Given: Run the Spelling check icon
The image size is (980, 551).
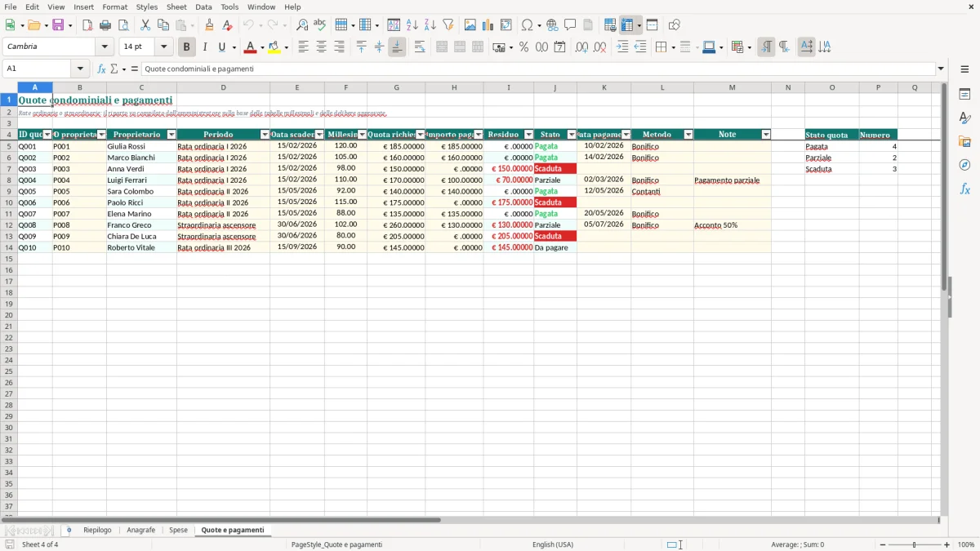Looking at the screenshot, I should (320, 25).
